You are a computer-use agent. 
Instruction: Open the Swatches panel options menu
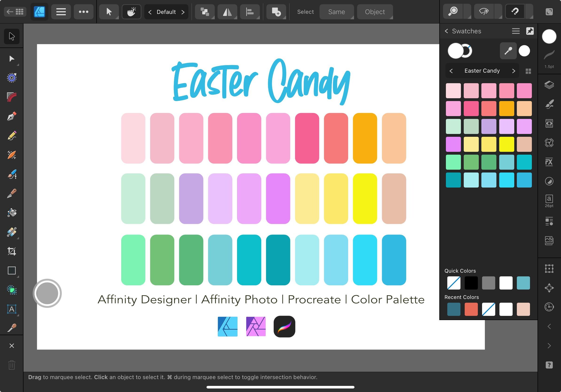point(516,31)
